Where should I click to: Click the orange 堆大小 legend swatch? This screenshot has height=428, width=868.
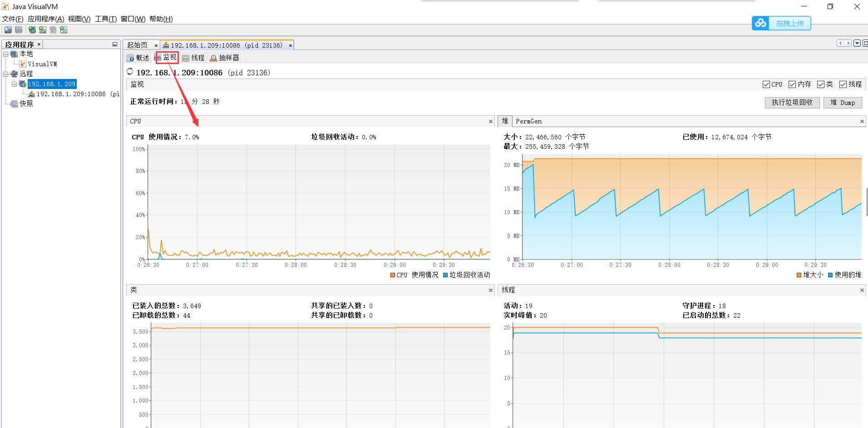click(x=799, y=275)
